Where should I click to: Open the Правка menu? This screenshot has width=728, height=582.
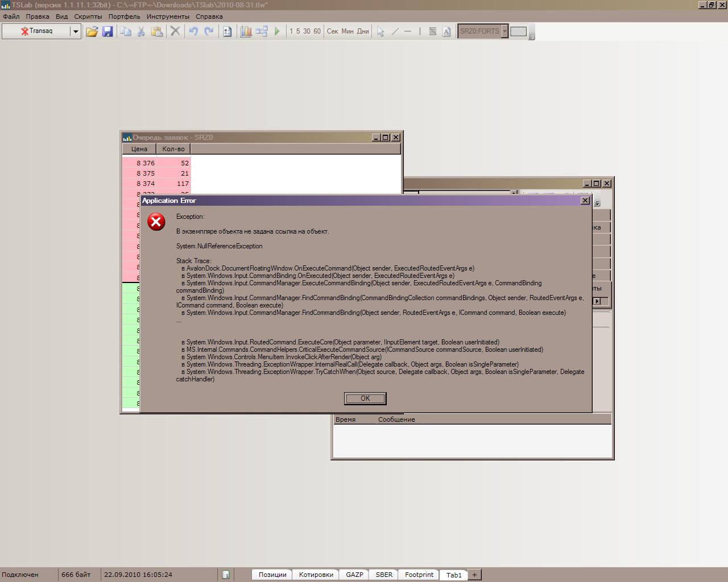tap(38, 16)
